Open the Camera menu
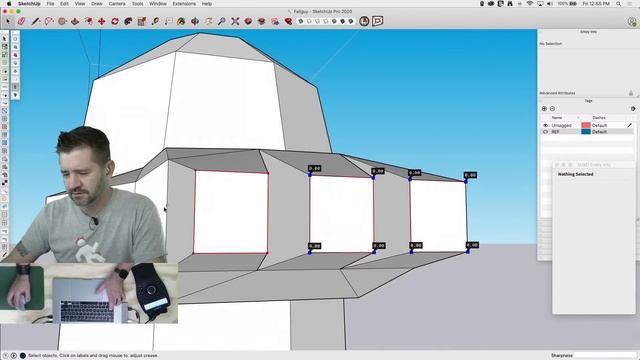 [x=117, y=4]
